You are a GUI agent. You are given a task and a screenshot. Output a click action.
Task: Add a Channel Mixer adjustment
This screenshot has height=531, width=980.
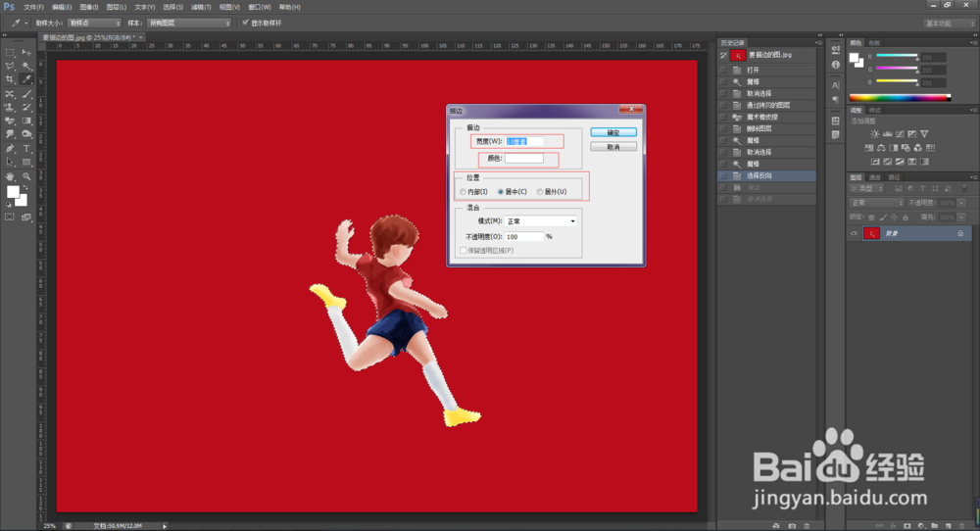tap(917, 148)
